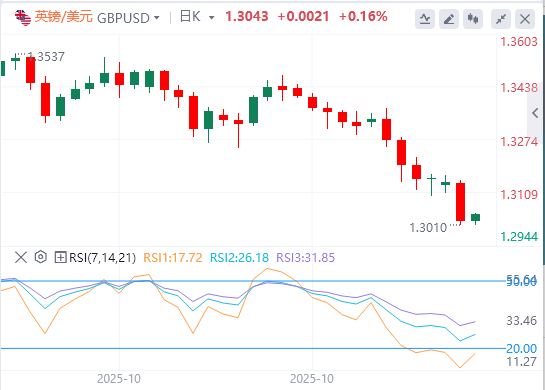Open RSI indicator settings hexagon icon
The image size is (545, 390).
coord(41,257)
